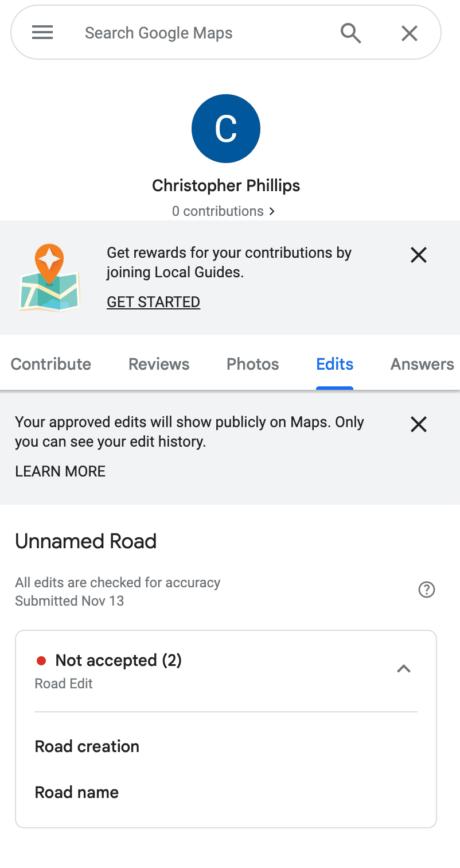
Task: Open the hamburger main menu
Action: pyautogui.click(x=42, y=33)
